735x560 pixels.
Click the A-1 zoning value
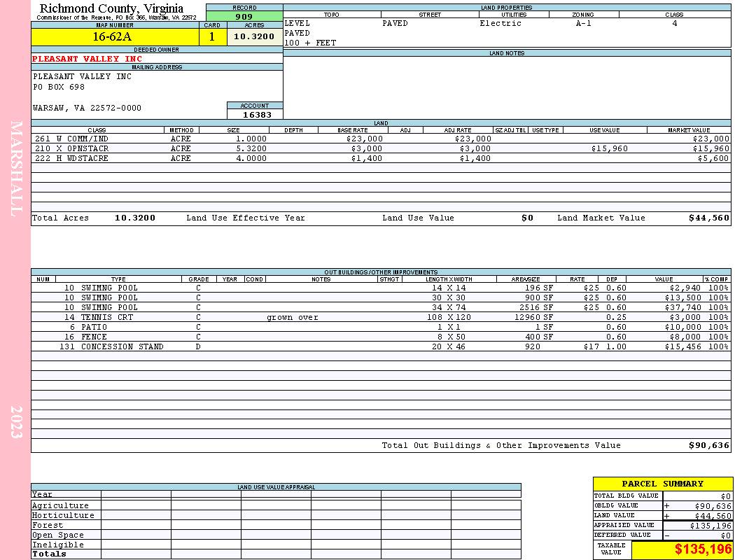coord(583,23)
